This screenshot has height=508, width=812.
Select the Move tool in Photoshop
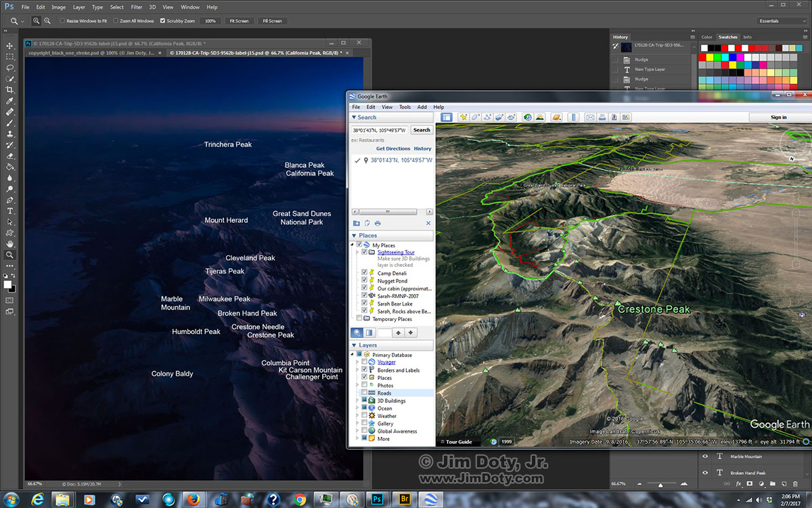[x=9, y=45]
